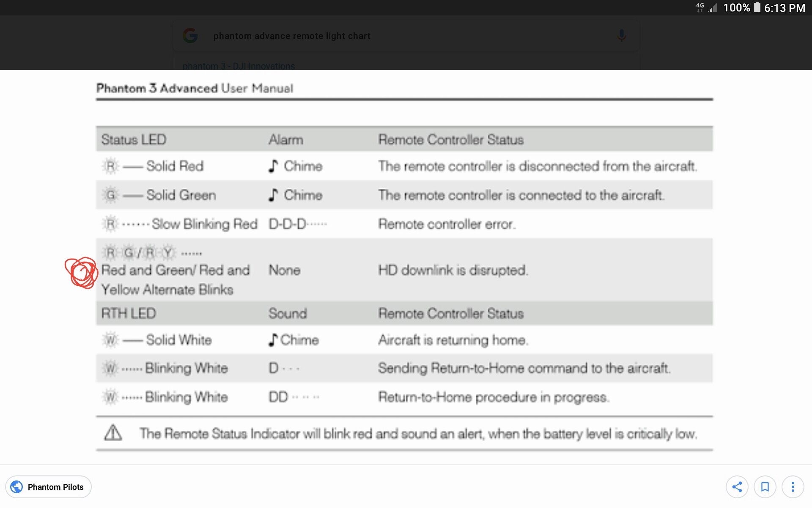Image resolution: width=812 pixels, height=508 pixels.
Task: Tap 'Aircraft is returning home.' text
Action: (453, 340)
